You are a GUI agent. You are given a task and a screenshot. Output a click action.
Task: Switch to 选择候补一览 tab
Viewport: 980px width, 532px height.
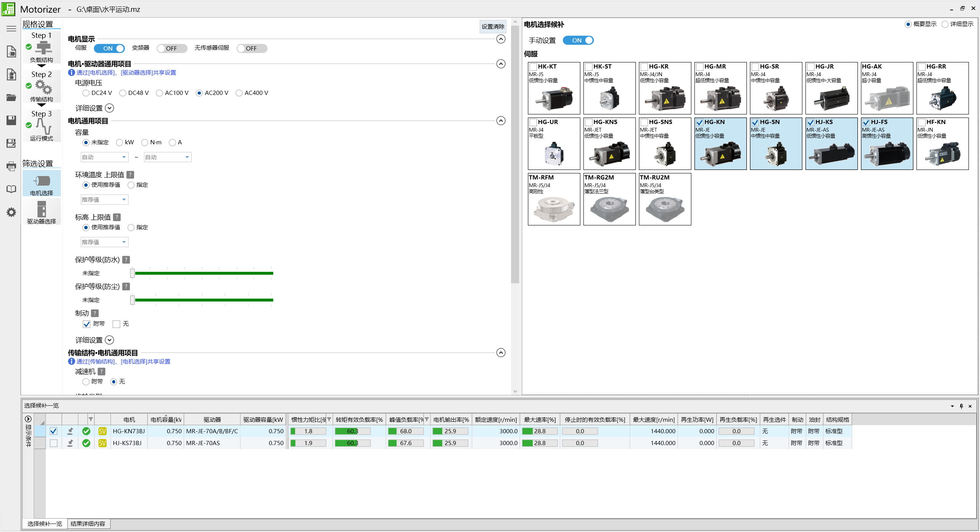tap(45, 524)
